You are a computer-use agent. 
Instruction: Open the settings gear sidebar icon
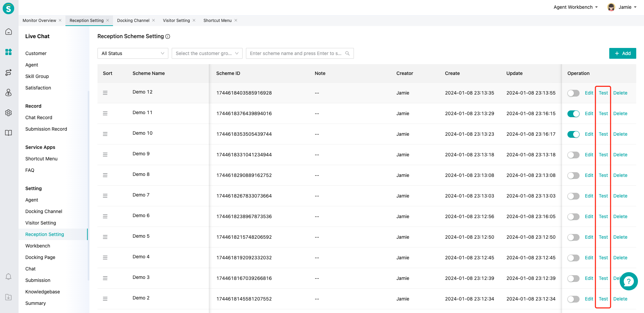tap(8, 113)
